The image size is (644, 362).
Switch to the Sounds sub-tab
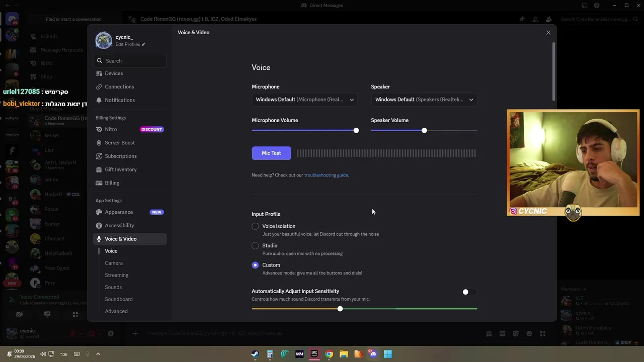(113, 287)
